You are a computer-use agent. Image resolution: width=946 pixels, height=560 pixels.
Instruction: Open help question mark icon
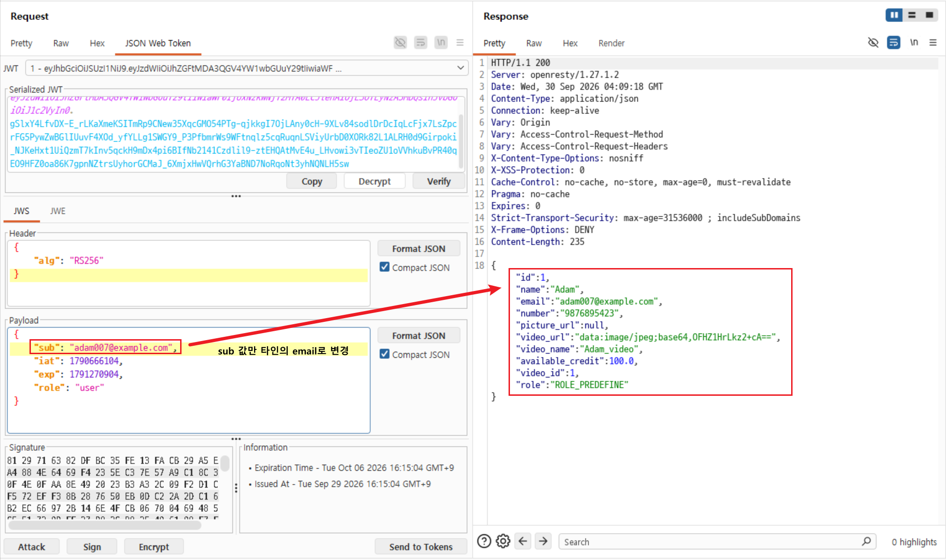coord(484,541)
